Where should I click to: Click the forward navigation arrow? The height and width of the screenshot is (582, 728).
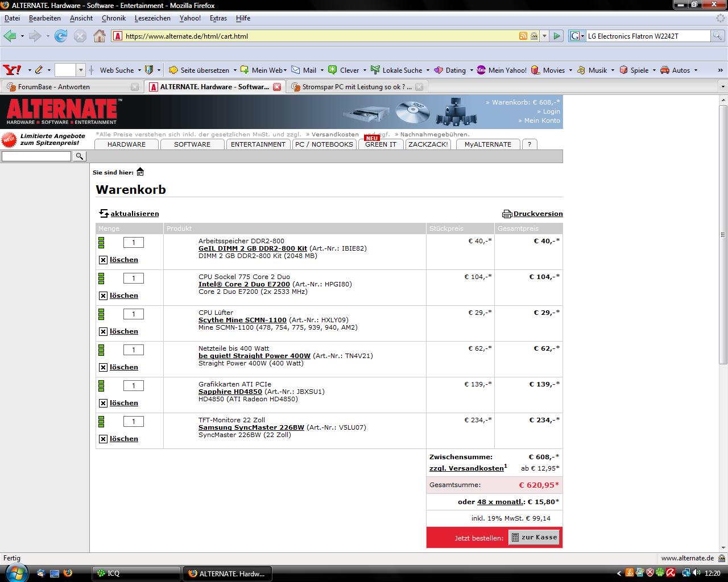point(35,36)
